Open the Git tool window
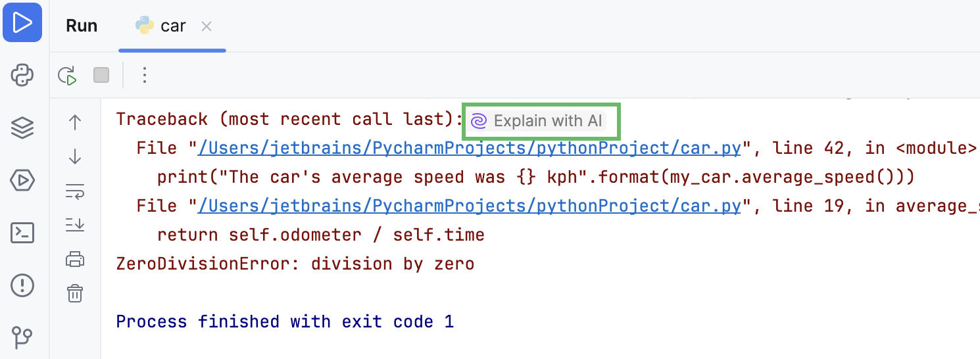The image size is (980, 359). (x=22, y=337)
